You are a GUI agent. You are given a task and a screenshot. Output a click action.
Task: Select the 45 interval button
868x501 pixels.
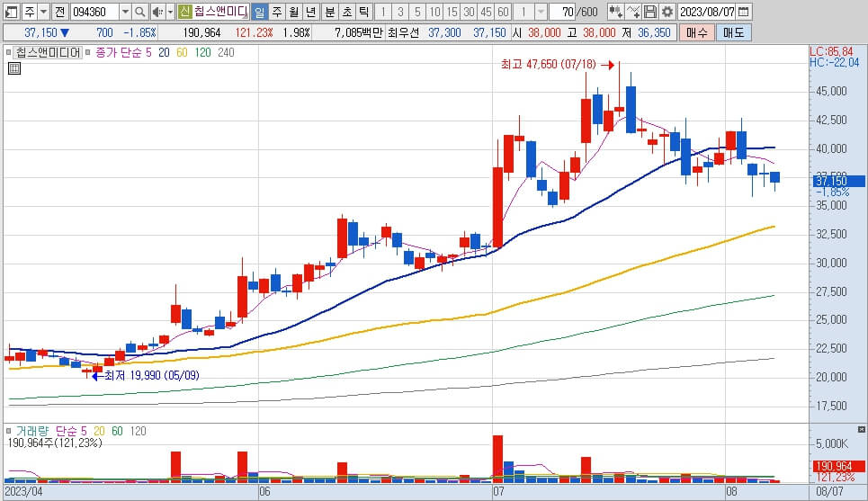pos(486,12)
